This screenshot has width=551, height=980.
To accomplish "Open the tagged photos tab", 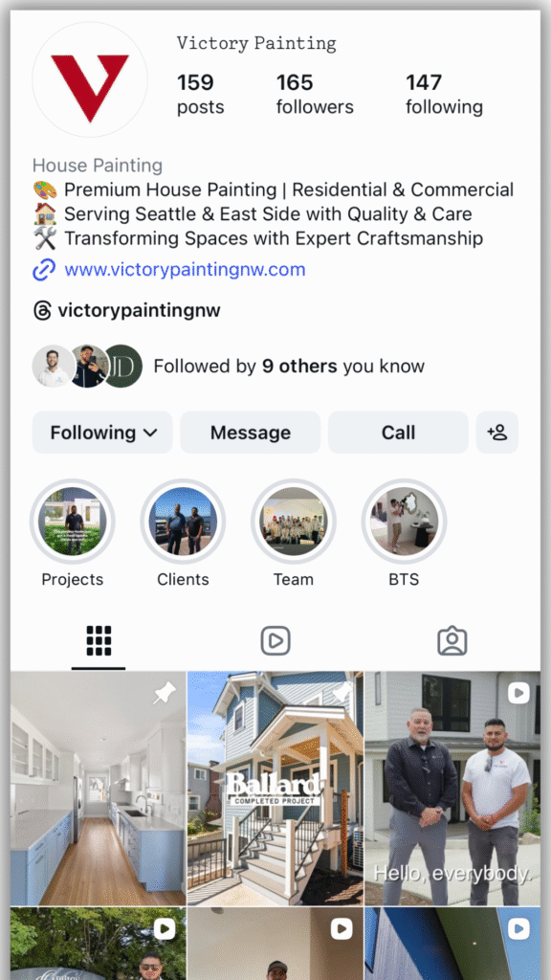I will coord(452,640).
